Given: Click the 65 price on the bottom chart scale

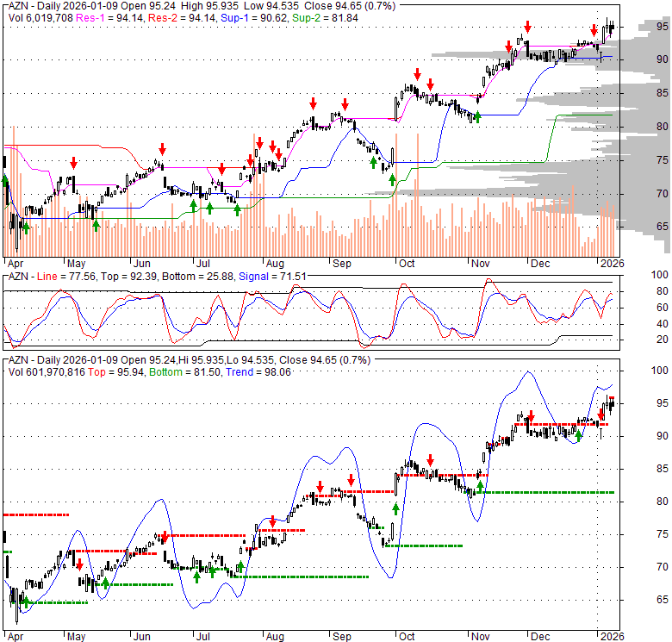Looking at the screenshot, I should point(663,600).
